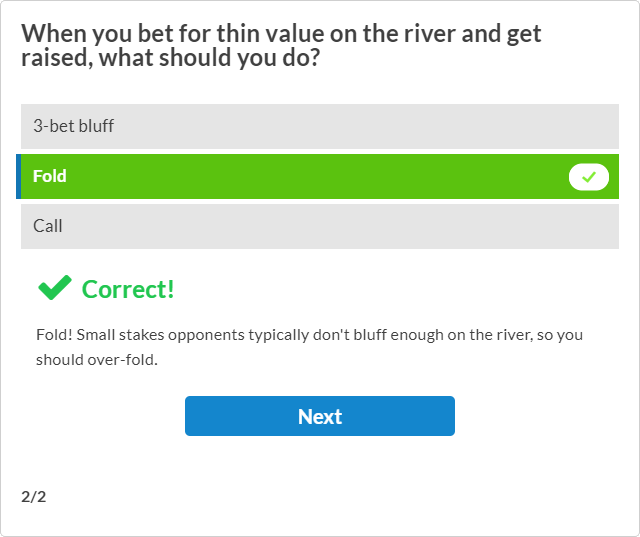The height and width of the screenshot is (537, 640).
Task: Click the word "Next" on the button
Action: click(320, 416)
